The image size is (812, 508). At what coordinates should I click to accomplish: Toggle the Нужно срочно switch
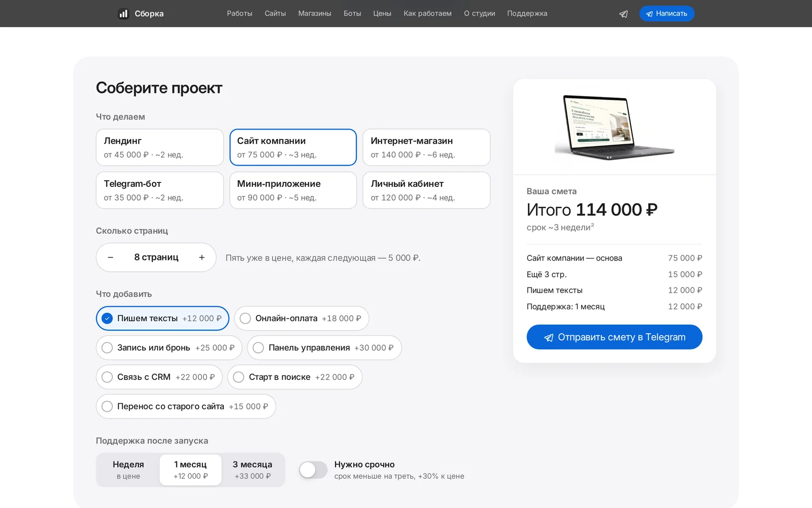click(313, 470)
